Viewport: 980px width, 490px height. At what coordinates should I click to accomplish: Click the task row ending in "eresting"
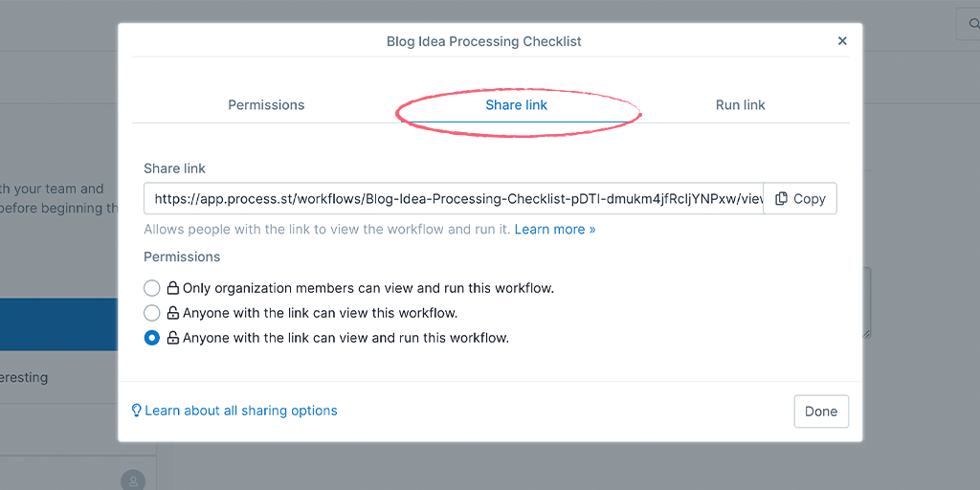click(58, 377)
